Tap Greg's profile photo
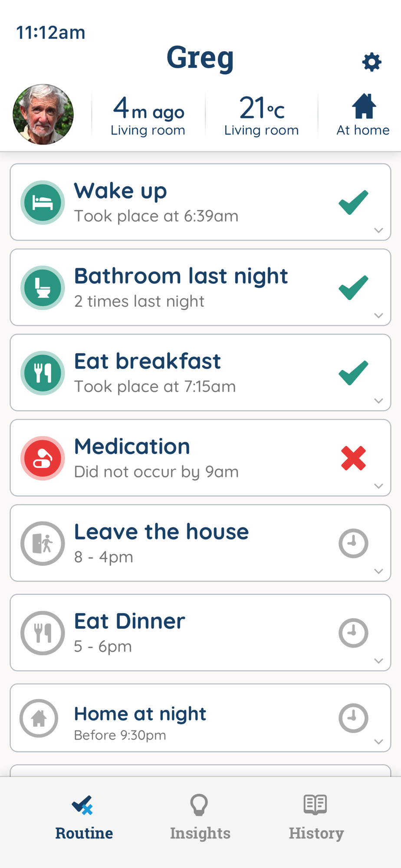Screen dimensions: 401x868 click(x=43, y=114)
